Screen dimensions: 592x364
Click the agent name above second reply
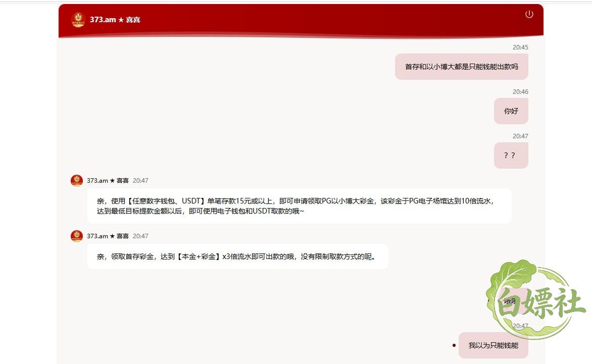pyautogui.click(x=108, y=236)
